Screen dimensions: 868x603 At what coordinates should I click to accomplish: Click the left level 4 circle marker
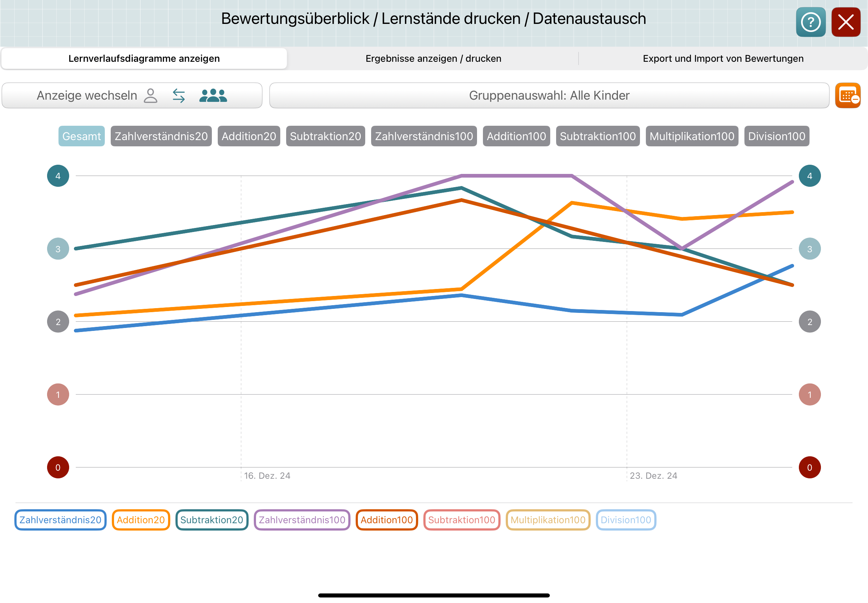[58, 176]
